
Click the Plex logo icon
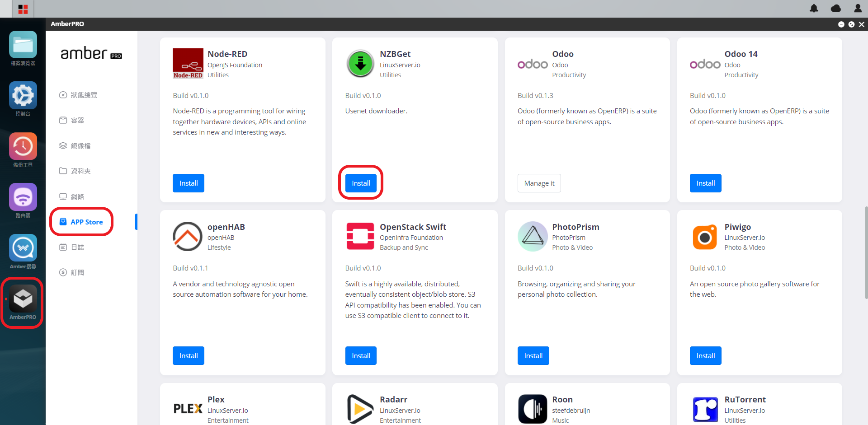pos(188,409)
